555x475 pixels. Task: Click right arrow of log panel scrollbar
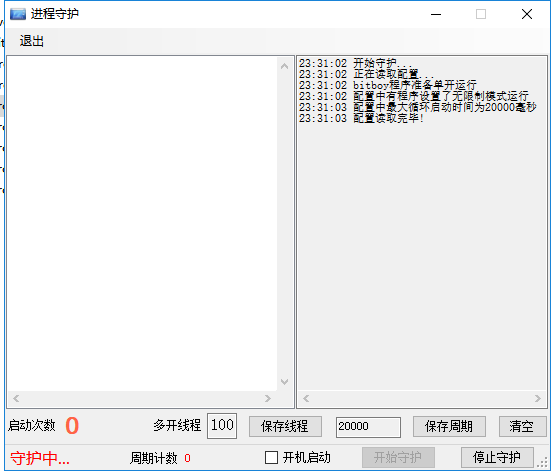click(538, 399)
